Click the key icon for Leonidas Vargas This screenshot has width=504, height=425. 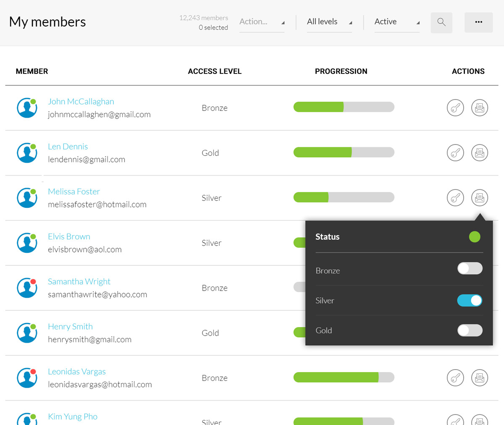tap(455, 378)
